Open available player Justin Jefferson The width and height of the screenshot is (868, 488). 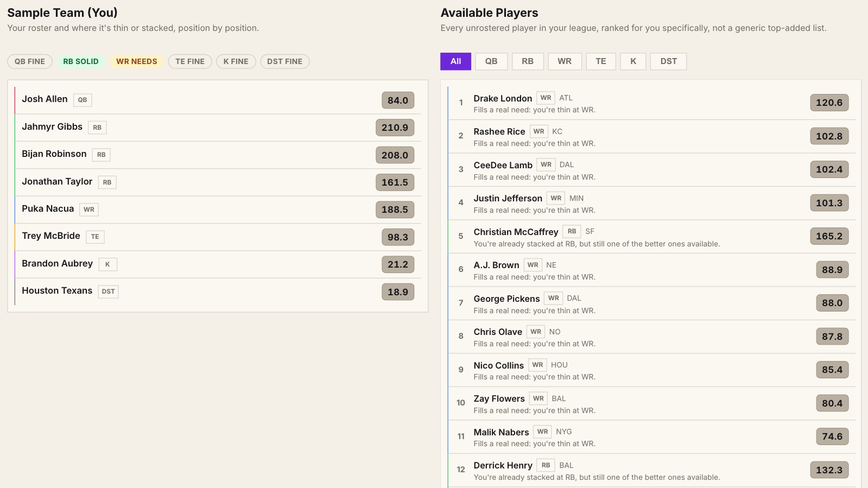651,204
